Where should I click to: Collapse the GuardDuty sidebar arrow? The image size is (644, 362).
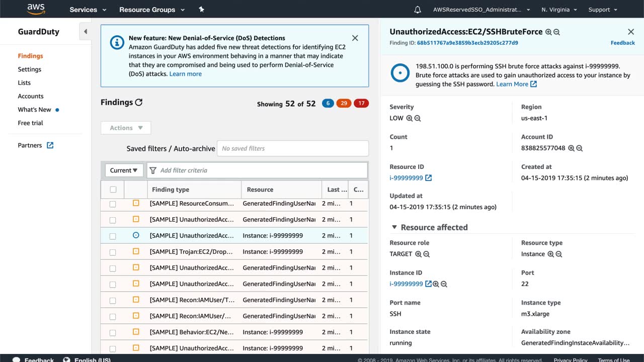(85, 32)
